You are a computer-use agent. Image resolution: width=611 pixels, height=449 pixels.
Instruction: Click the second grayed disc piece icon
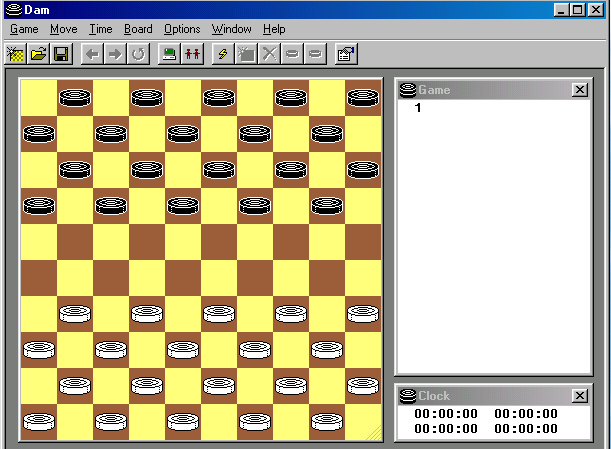tap(315, 54)
